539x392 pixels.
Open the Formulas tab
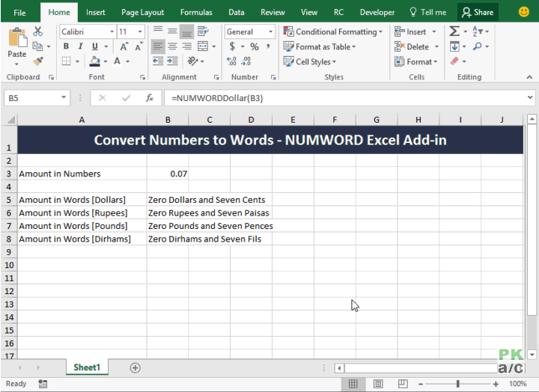(196, 13)
